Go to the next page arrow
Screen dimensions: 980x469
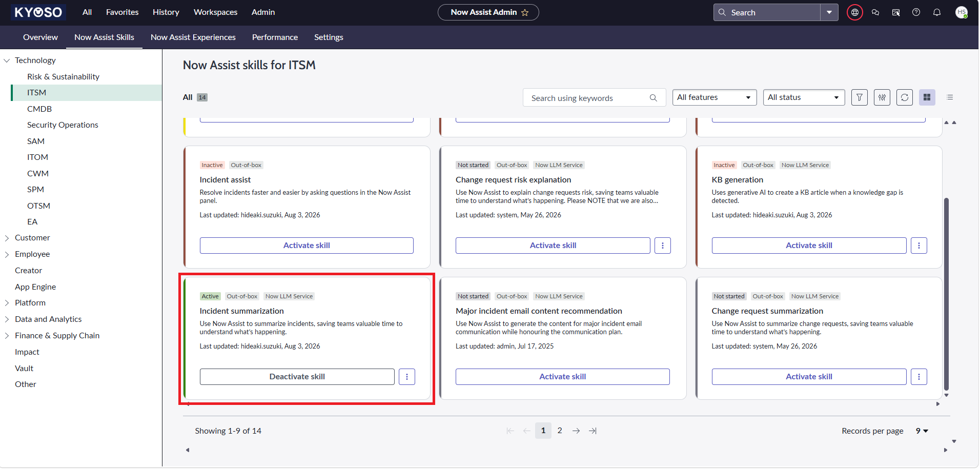click(576, 431)
